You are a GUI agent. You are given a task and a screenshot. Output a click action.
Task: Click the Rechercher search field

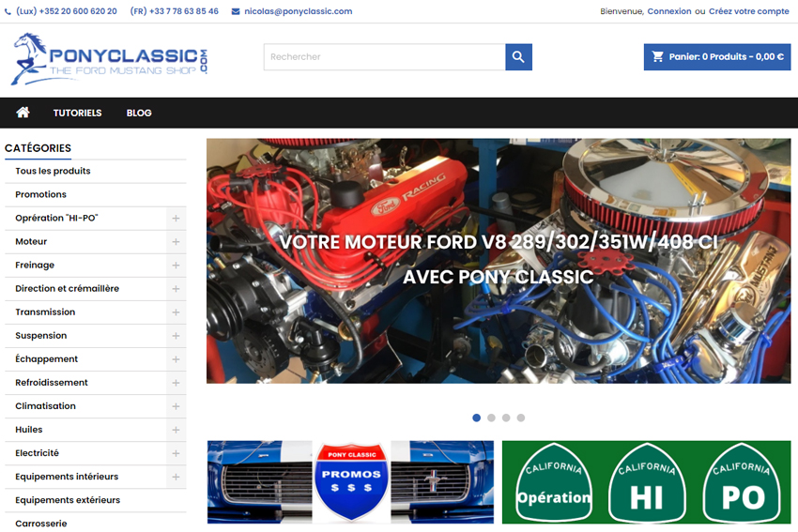384,57
